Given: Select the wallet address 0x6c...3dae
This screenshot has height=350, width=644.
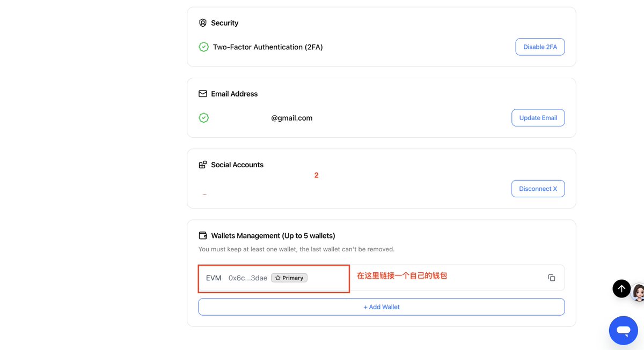Looking at the screenshot, I should (x=248, y=278).
